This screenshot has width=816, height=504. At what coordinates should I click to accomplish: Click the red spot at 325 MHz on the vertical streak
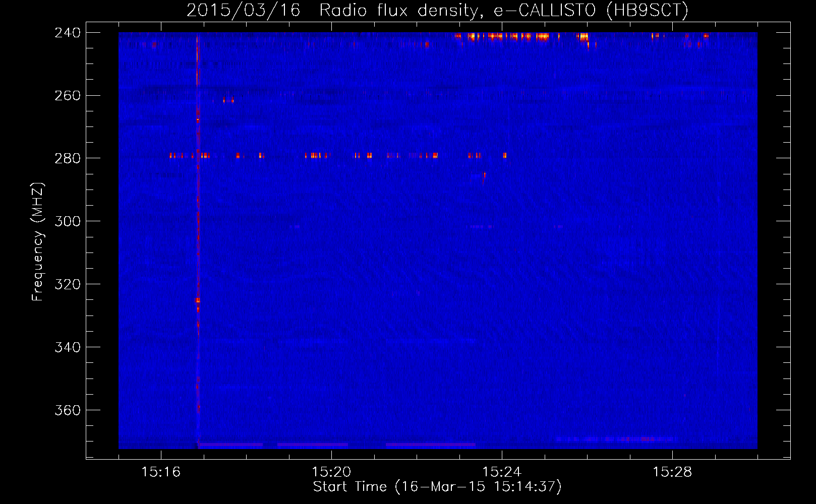point(198,300)
